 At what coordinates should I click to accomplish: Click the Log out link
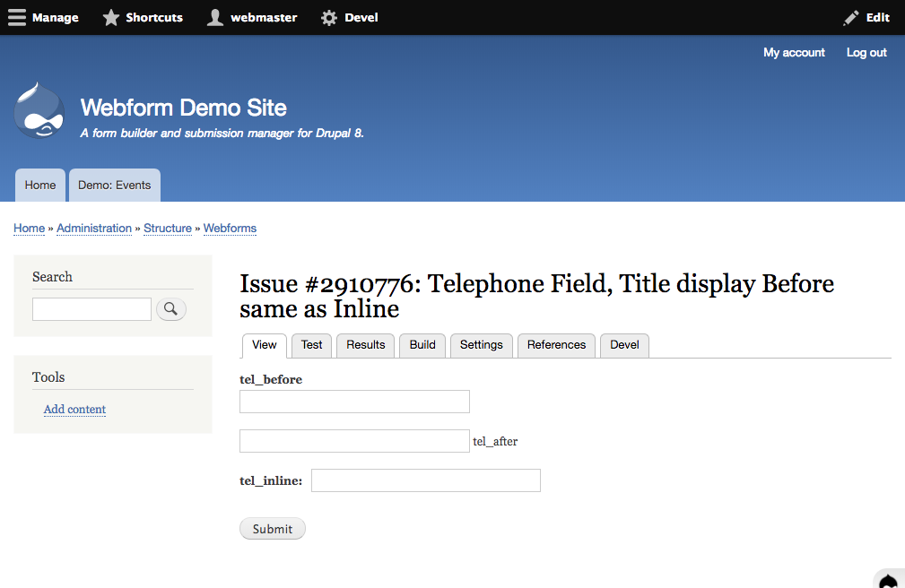pyautogui.click(x=866, y=53)
